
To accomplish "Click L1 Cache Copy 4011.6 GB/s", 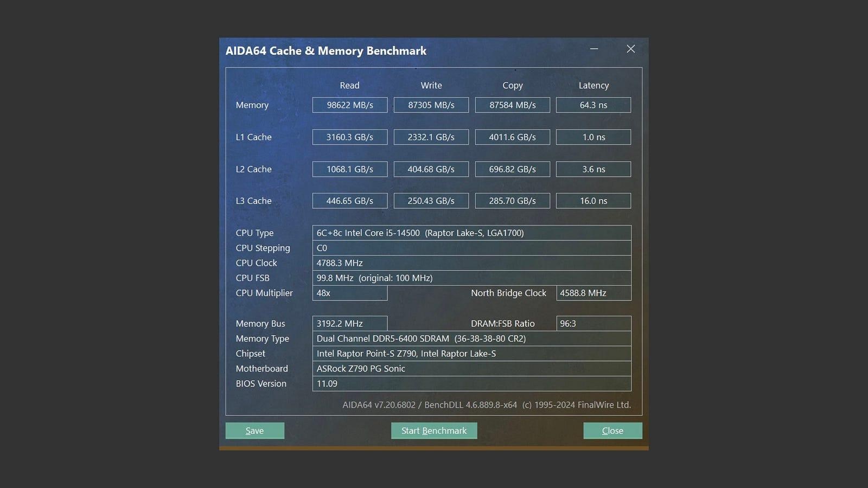I will click(x=513, y=137).
